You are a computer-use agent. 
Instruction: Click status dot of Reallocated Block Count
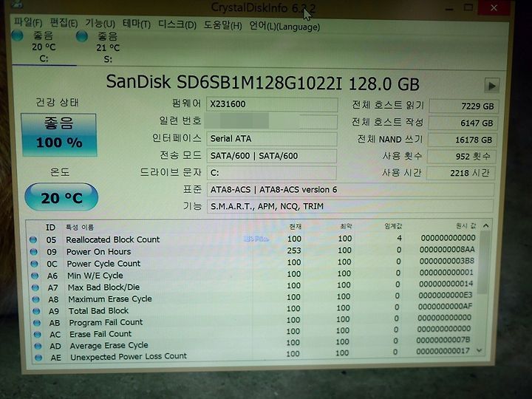(x=33, y=239)
